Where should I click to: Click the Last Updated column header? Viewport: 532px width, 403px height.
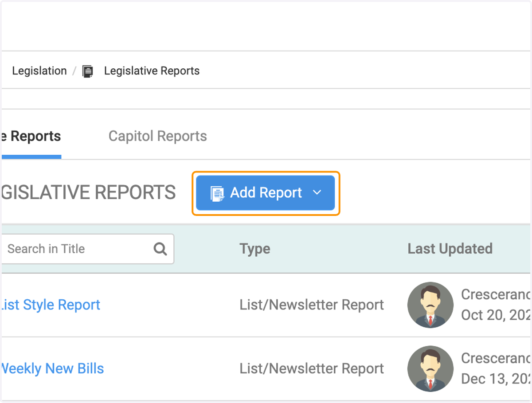click(450, 249)
